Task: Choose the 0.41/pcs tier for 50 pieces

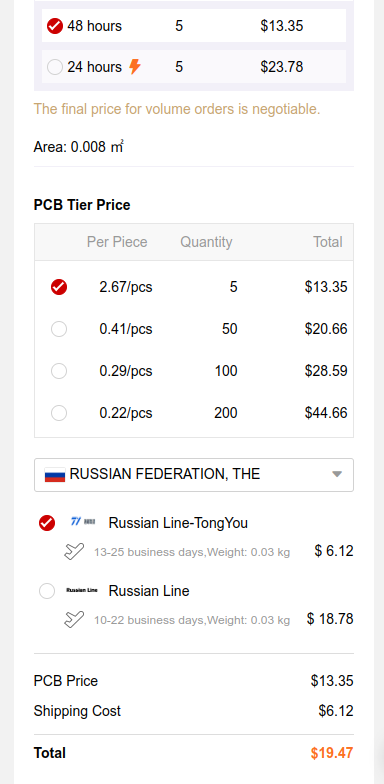Action: (x=59, y=329)
